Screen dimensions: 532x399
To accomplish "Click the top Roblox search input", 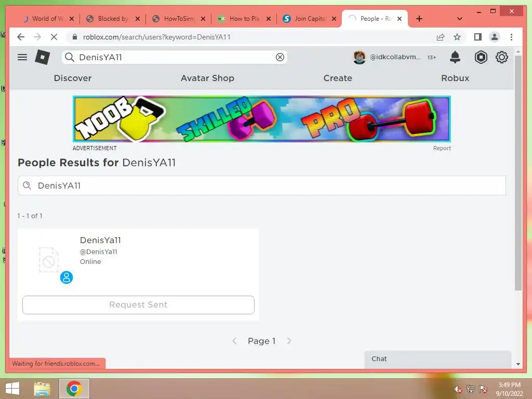I will 175,57.
